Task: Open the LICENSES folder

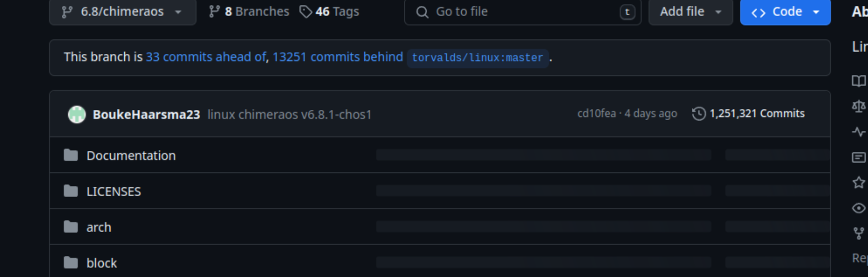Action: click(x=114, y=191)
